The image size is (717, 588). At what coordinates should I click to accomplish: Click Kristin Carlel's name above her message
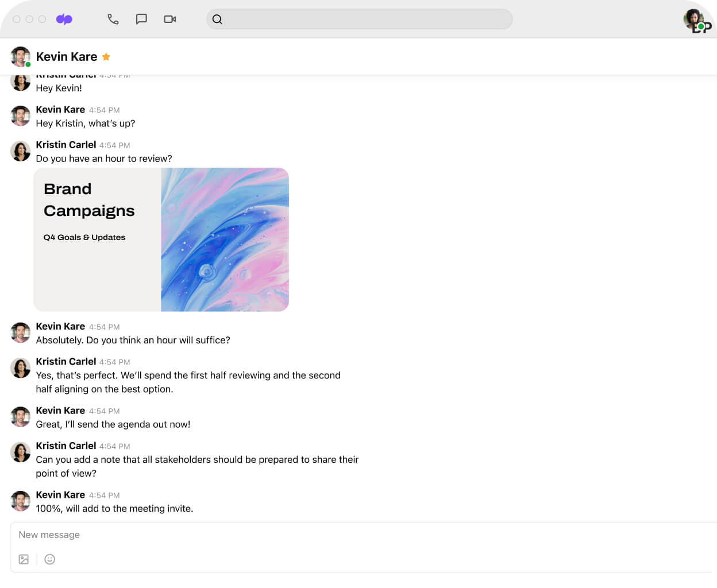click(x=66, y=145)
